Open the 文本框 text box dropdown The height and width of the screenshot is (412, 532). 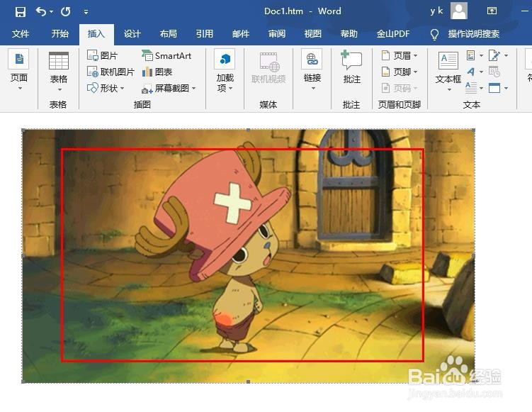click(x=448, y=72)
